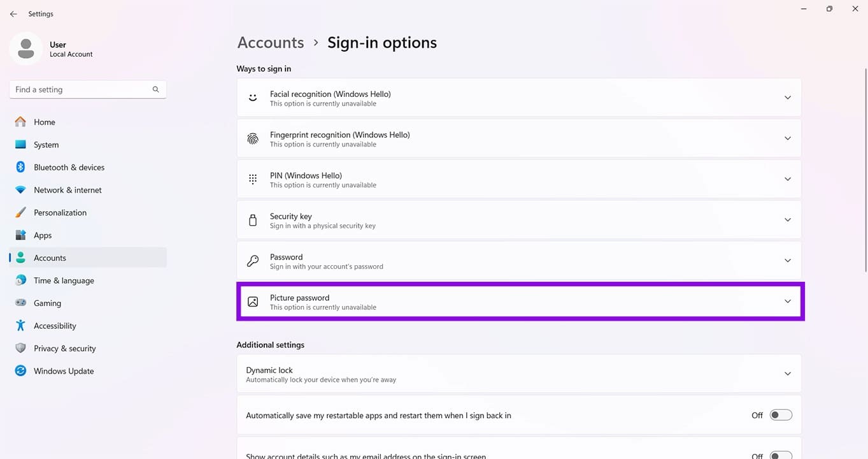Click the user avatar profile picture

(x=26, y=48)
